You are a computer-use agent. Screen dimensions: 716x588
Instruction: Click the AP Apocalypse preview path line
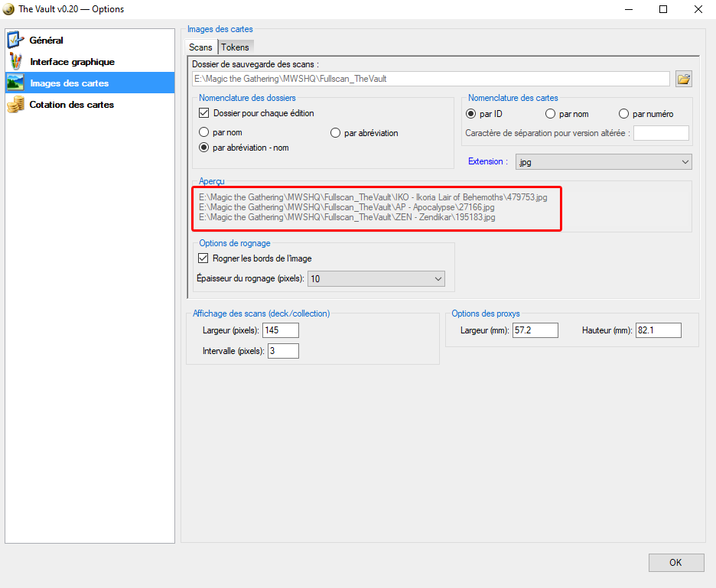click(347, 207)
